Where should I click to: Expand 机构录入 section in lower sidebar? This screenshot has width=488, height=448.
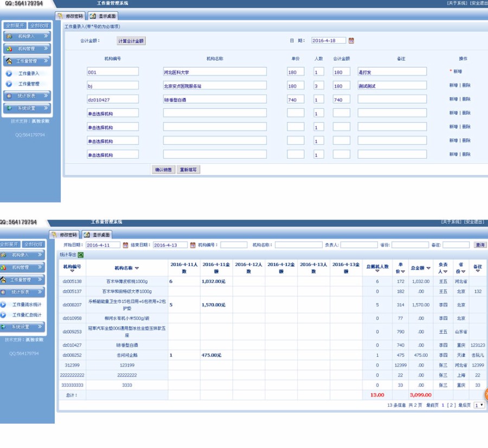(22, 255)
